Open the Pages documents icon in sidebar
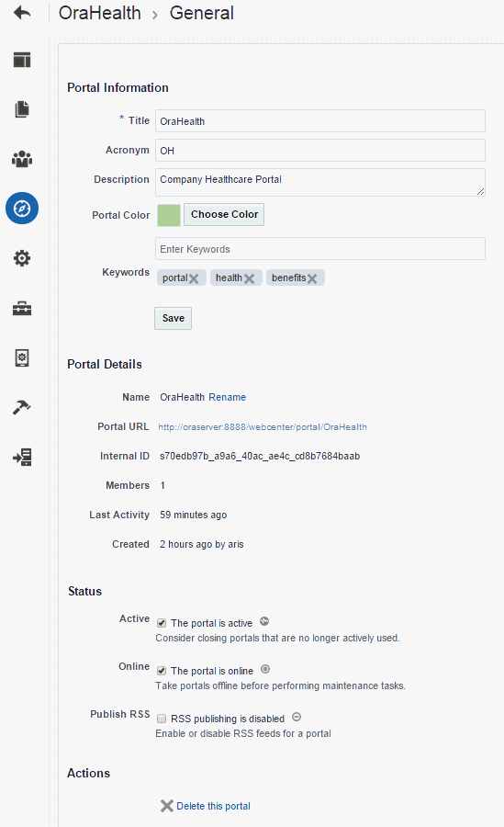Screen dimensions: 504x827 point(22,109)
